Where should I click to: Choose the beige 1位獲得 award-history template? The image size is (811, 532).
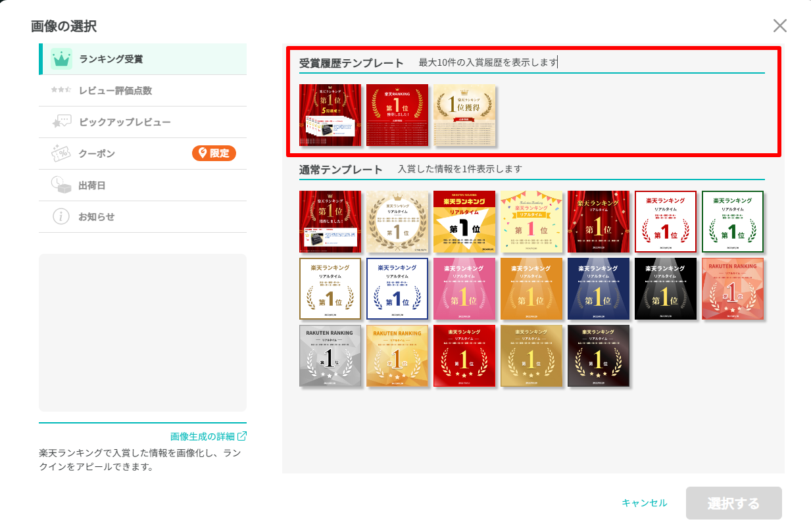[x=464, y=115]
